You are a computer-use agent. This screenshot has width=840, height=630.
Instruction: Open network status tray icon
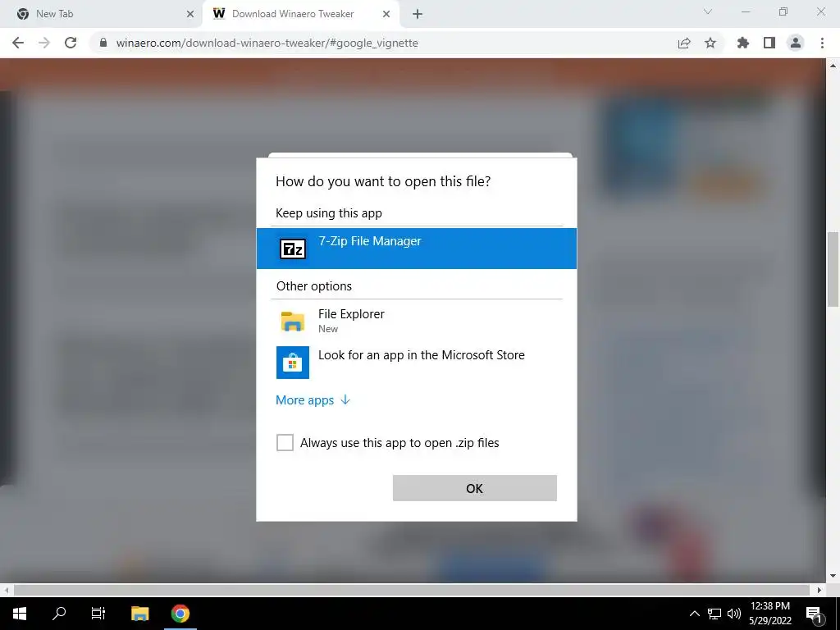pos(714,614)
